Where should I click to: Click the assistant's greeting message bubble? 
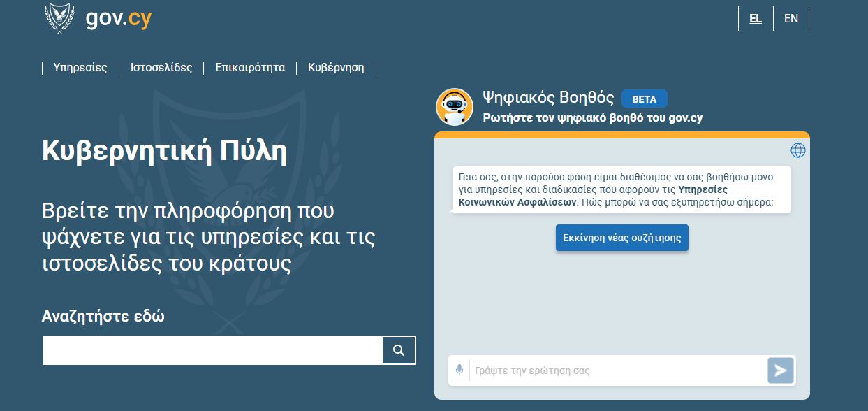(x=621, y=189)
